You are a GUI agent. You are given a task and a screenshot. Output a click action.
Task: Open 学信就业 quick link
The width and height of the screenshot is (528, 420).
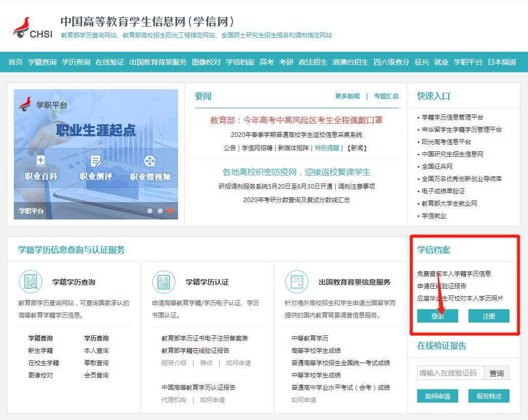(434, 216)
